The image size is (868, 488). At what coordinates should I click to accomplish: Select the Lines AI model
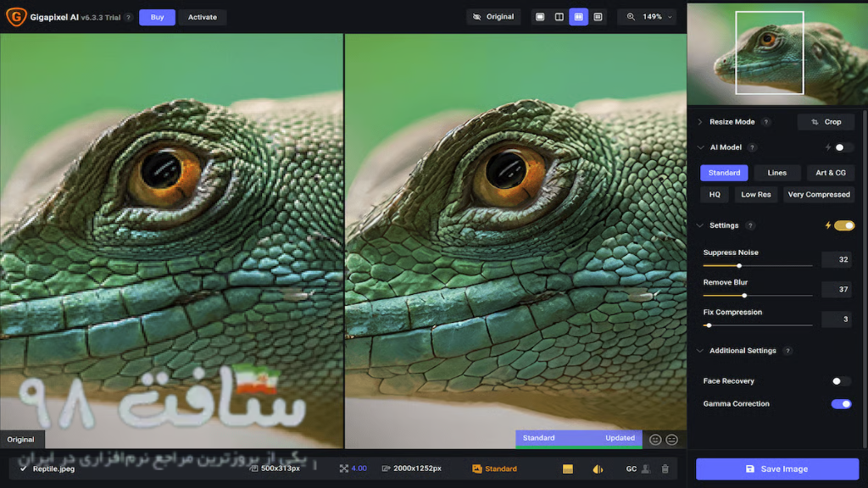776,173
